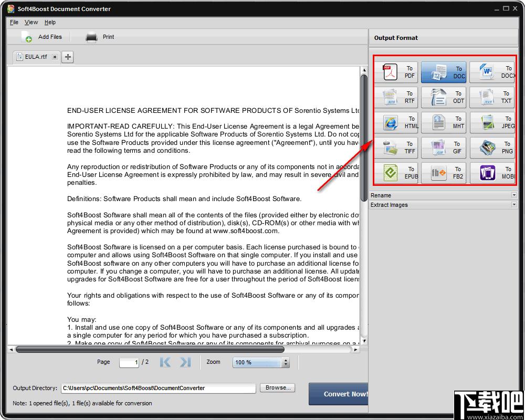Select the To DOC output format
525x420 pixels.
point(443,72)
